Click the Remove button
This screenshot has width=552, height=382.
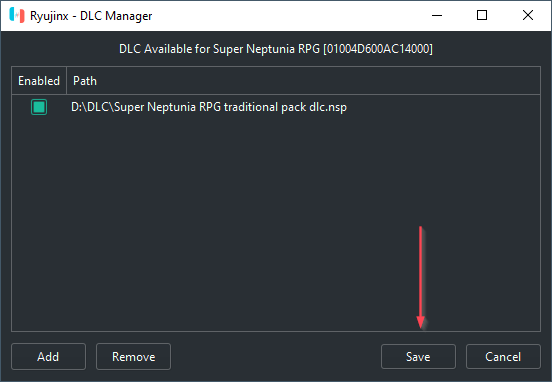[133, 357]
